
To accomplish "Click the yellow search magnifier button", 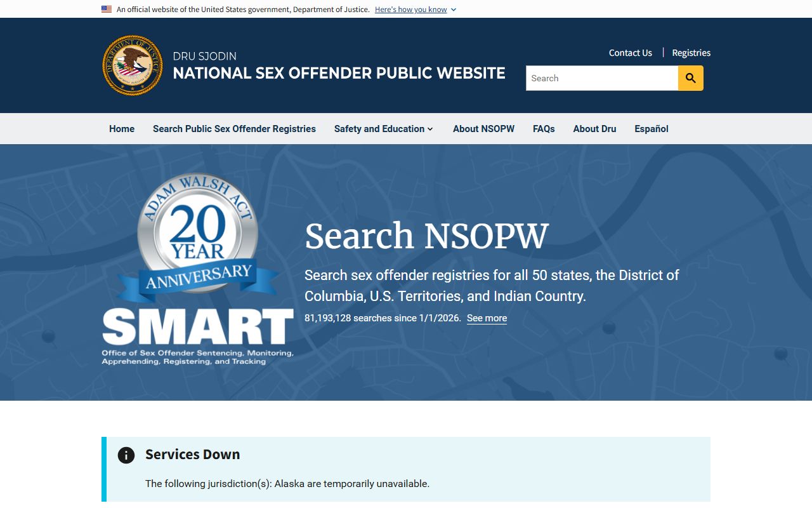I will pos(690,78).
